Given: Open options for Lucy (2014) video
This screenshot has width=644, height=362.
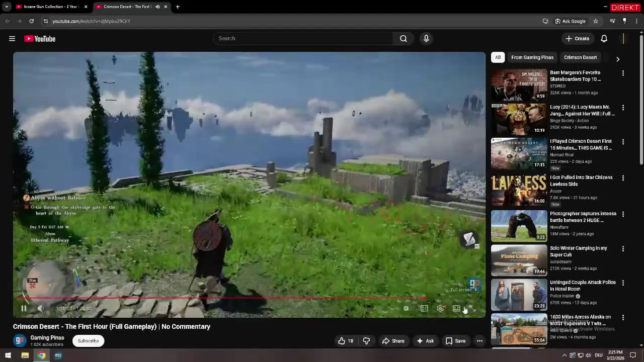Looking at the screenshot, I should [623, 108].
